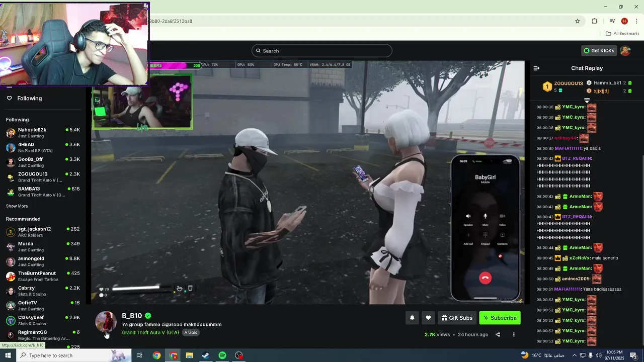Open BAMBA13 channel in sidebar
Screen dimensions: 644x362
click(x=43, y=192)
